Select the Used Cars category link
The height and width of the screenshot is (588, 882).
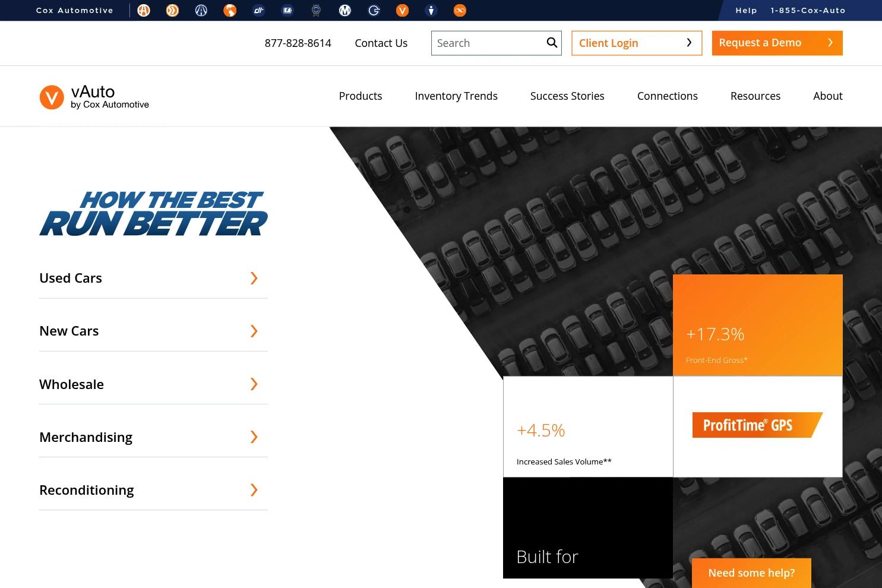pyautogui.click(x=71, y=278)
